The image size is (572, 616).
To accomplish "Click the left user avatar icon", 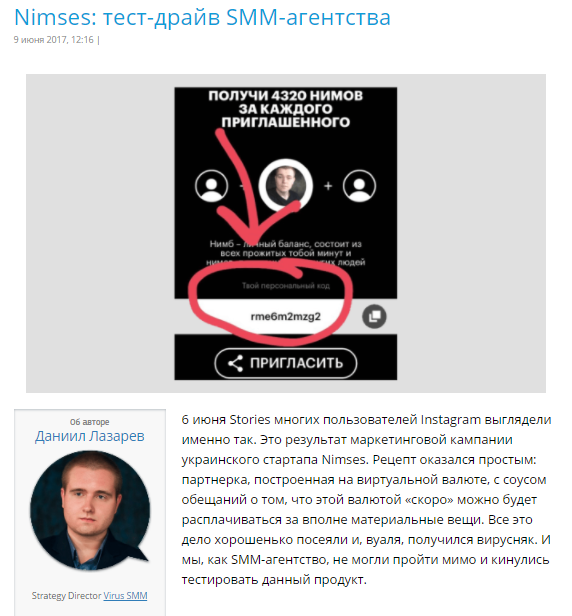I will (211, 186).
